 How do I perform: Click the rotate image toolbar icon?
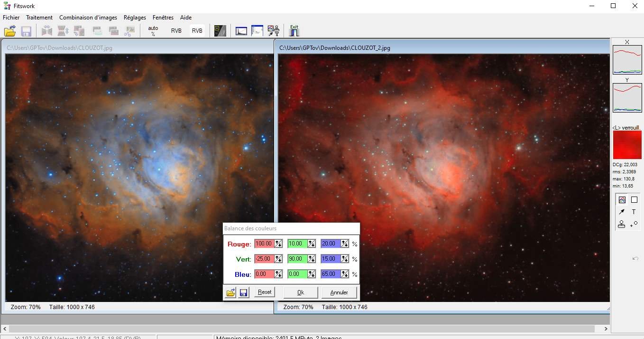79,31
